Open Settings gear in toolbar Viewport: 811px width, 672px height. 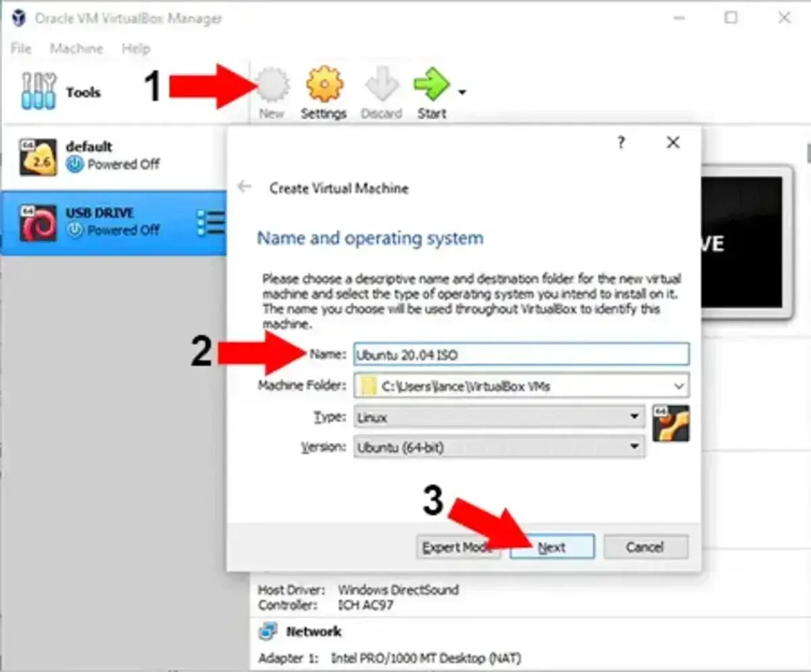point(324,86)
